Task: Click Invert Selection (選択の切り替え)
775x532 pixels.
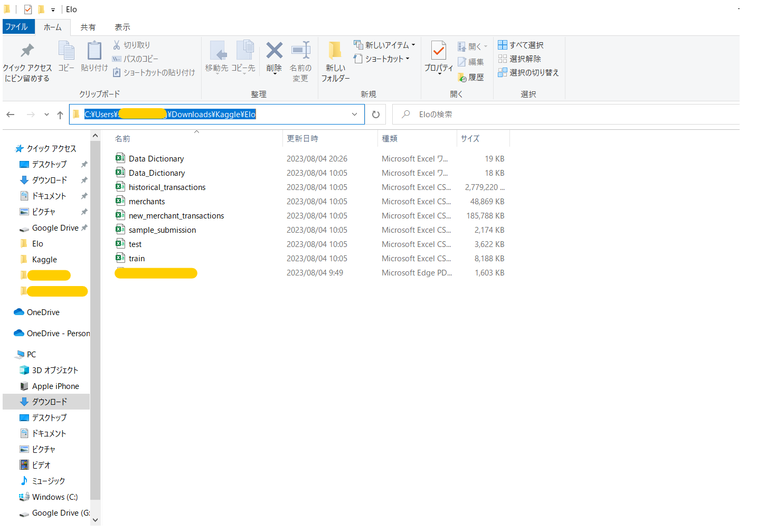Action: tap(528, 72)
